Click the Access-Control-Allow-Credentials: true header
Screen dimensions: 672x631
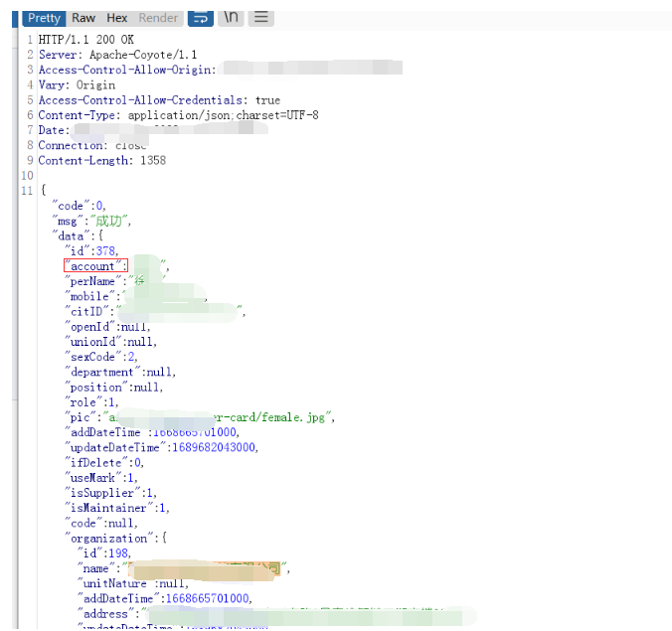click(x=159, y=100)
